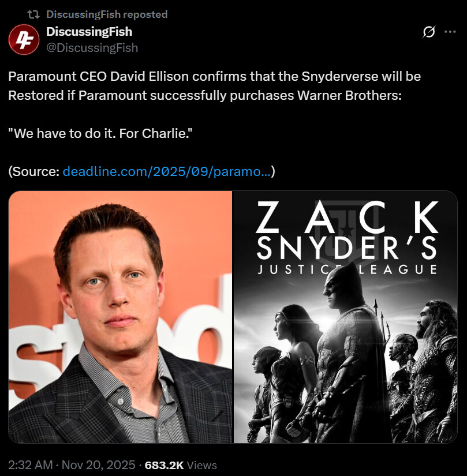Click the ZACK SNYDER'S title lettering on the poster
This screenshot has height=476, width=467.
(x=347, y=230)
